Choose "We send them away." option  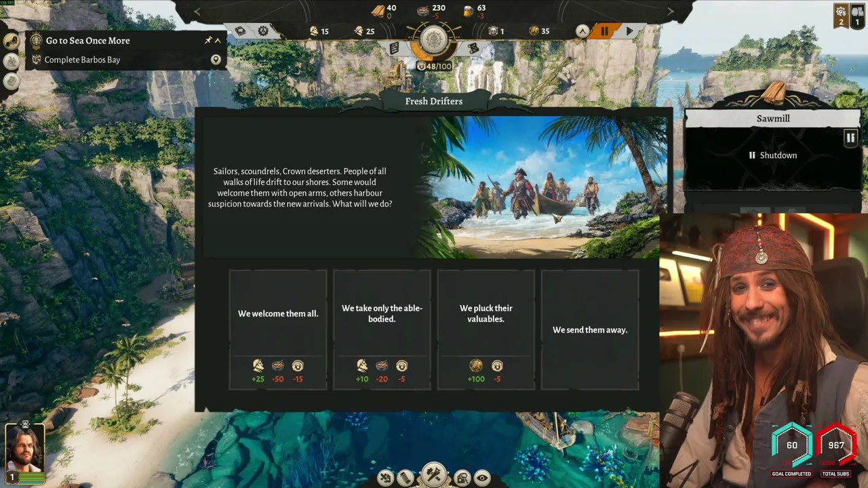590,329
